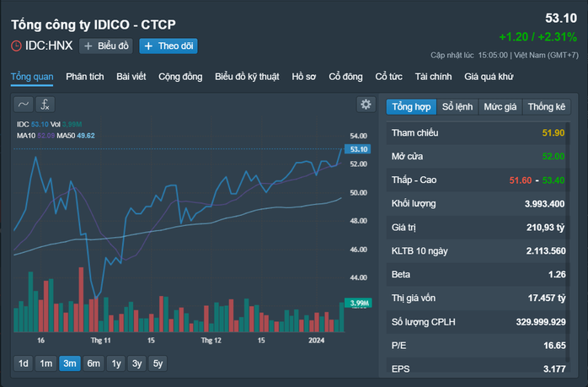The width and height of the screenshot is (588, 387).
Task: Select the Thống kê panel tab
Action: tap(547, 107)
